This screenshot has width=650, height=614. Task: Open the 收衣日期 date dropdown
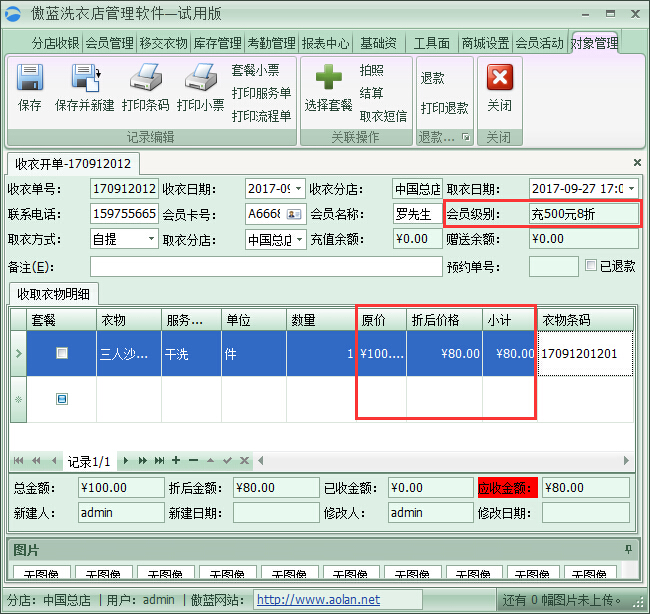(298, 188)
